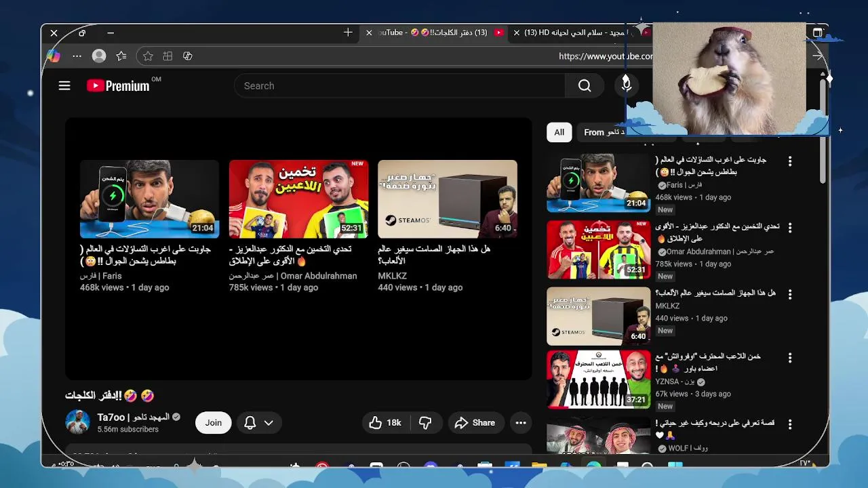Viewport: 868px width, 488px height.
Task: Open the Copilot icon in browser toolbar
Action: click(54, 56)
